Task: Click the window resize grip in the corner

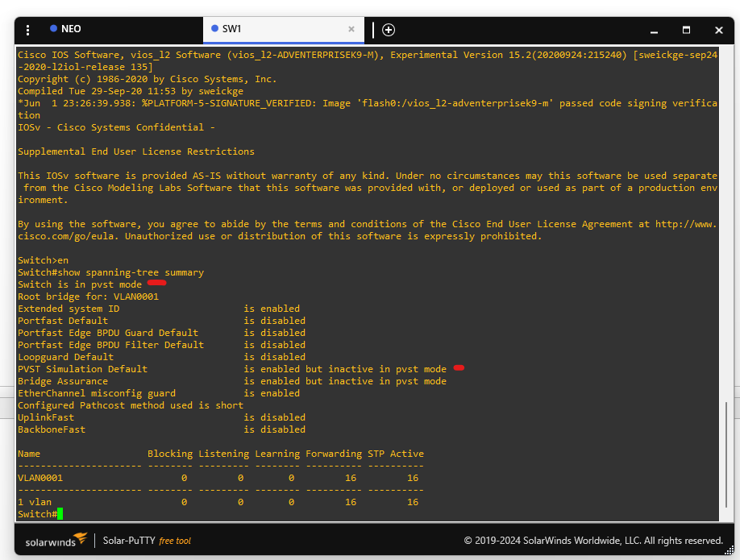Action: coord(730,550)
